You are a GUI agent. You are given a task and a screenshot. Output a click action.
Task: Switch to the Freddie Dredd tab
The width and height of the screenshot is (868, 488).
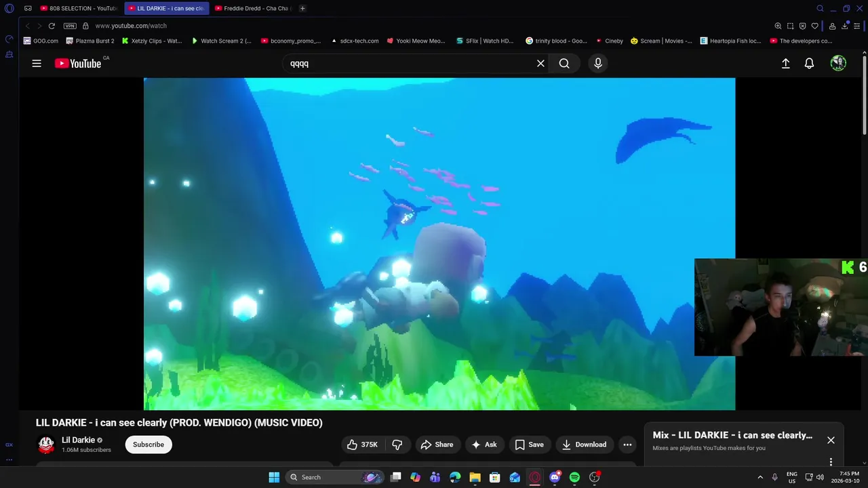[252, 8]
